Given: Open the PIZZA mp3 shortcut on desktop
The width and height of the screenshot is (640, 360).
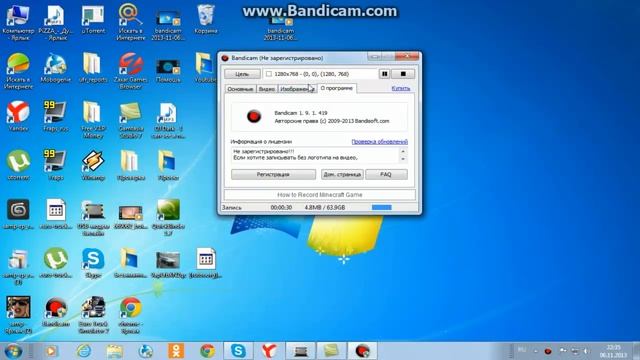Looking at the screenshot, I should [56, 22].
